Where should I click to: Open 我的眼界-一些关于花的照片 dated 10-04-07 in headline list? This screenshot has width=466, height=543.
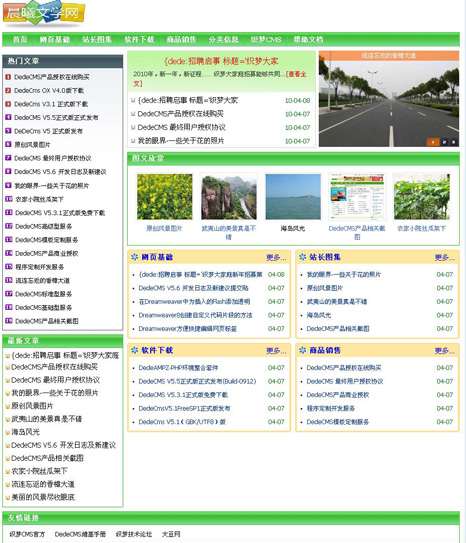[x=181, y=141]
